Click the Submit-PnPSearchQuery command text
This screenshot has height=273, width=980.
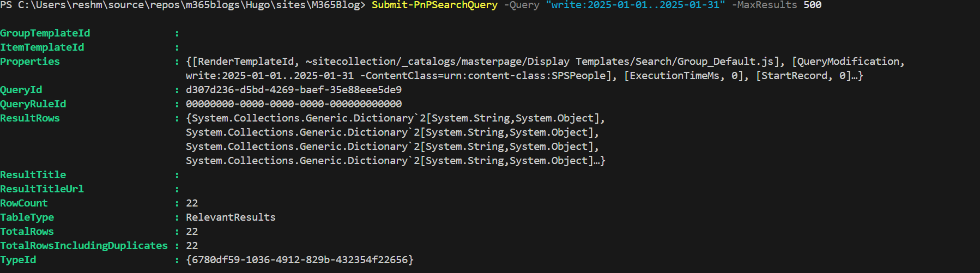tap(434, 5)
